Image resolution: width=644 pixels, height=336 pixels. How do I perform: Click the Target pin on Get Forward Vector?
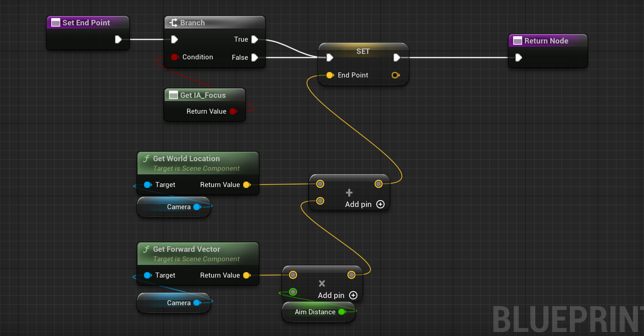click(x=148, y=275)
